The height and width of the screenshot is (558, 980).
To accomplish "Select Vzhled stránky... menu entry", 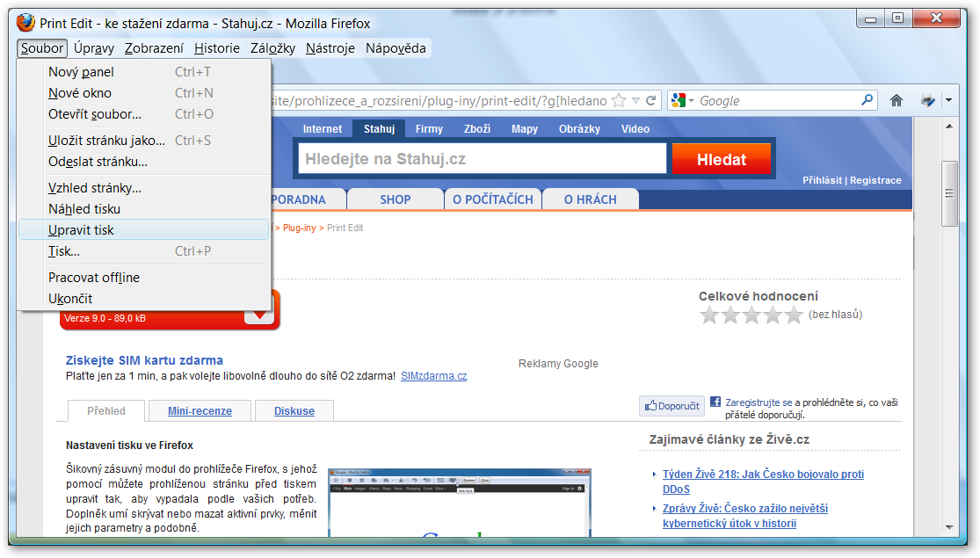I will (x=144, y=188).
